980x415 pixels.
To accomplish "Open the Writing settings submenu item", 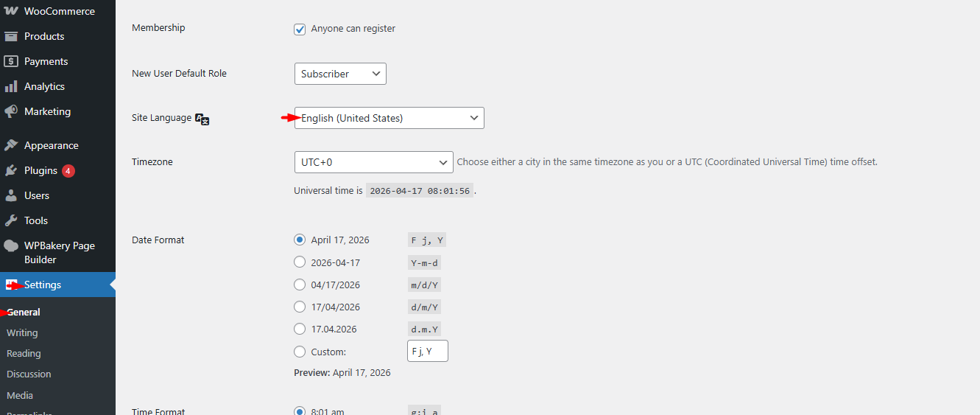I will click(x=22, y=333).
